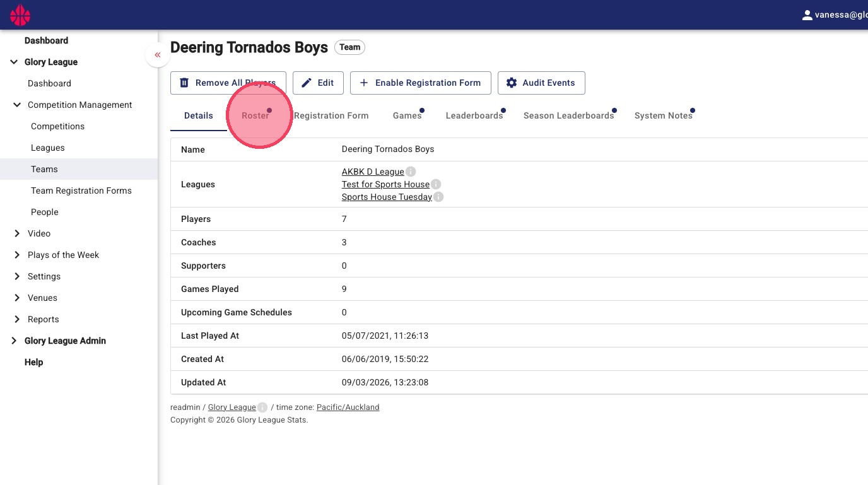Click the Deering Tornados Boys page heading
The height and width of the screenshot is (485, 868).
point(249,47)
